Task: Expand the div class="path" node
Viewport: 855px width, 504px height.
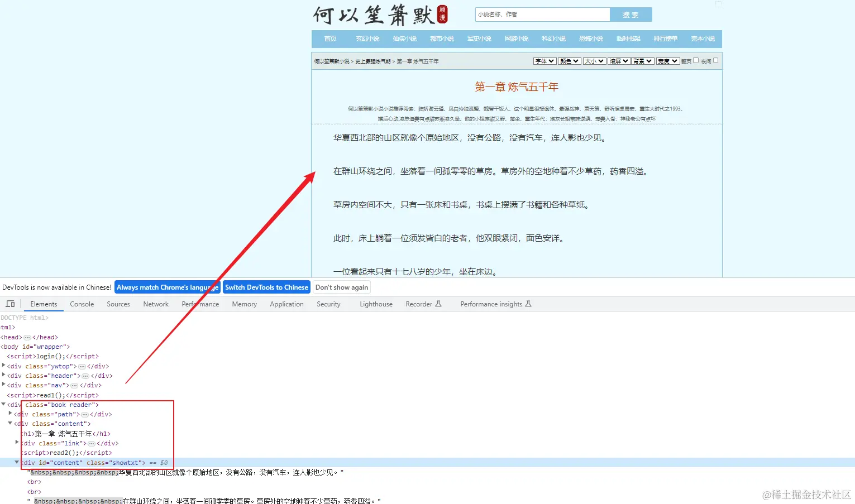Action: click(11, 414)
